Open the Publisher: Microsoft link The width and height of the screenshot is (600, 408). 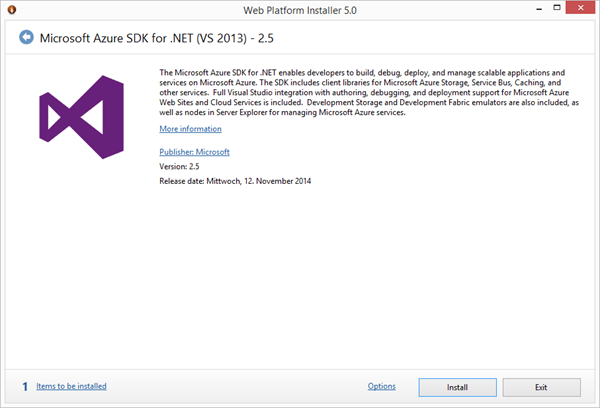pos(194,151)
